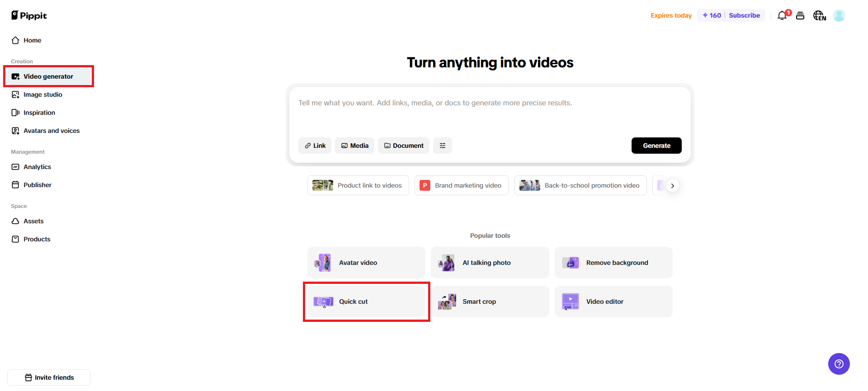This screenshot has width=868, height=391.
Task: Open the Remove background tool
Action: [x=613, y=263]
